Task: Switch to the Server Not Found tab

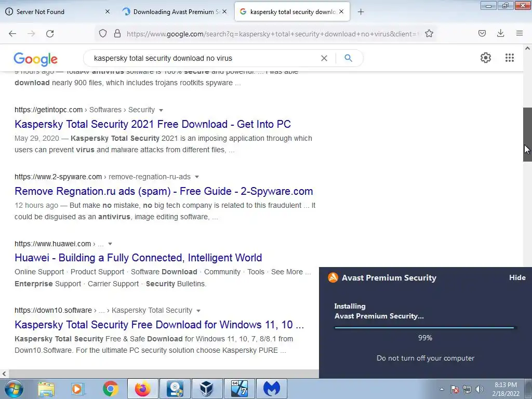Action: 58,11
